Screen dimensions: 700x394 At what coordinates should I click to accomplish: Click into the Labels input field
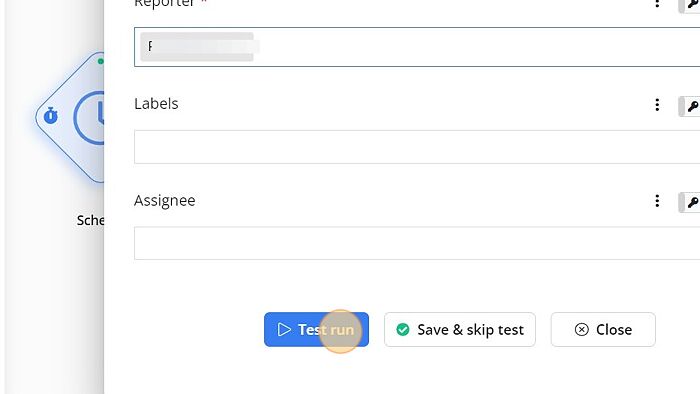pyautogui.click(x=417, y=147)
